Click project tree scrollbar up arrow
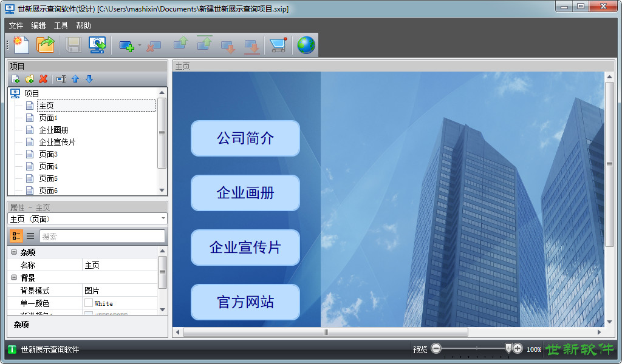622x364 pixels. tap(162, 93)
